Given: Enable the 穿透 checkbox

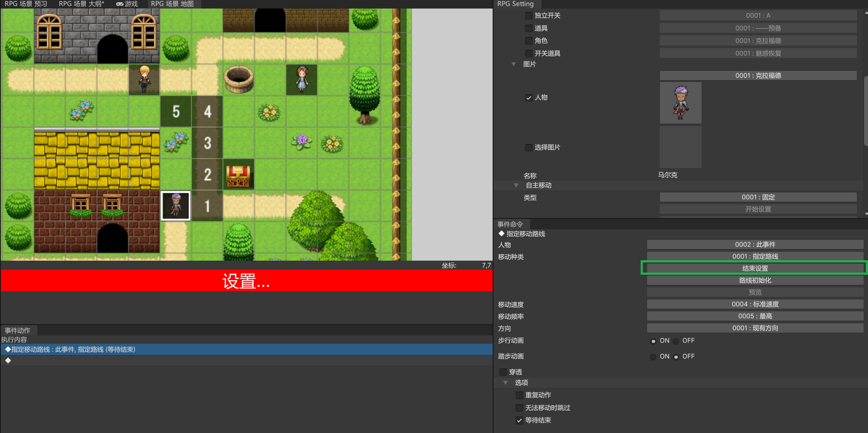Looking at the screenshot, I should [503, 372].
